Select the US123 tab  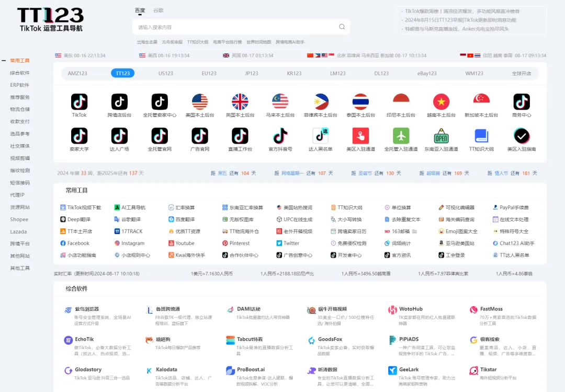coord(166,73)
